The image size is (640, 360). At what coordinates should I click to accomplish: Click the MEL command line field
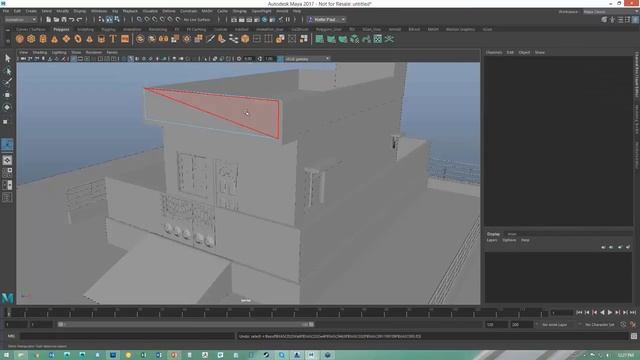127,336
